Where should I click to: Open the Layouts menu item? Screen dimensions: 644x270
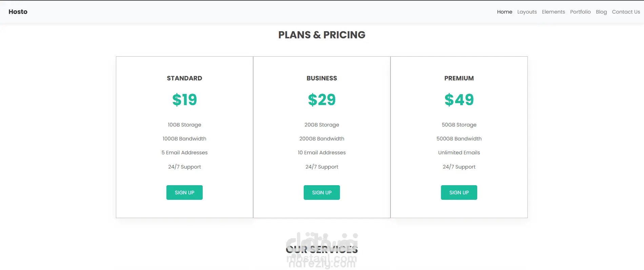coord(527,12)
